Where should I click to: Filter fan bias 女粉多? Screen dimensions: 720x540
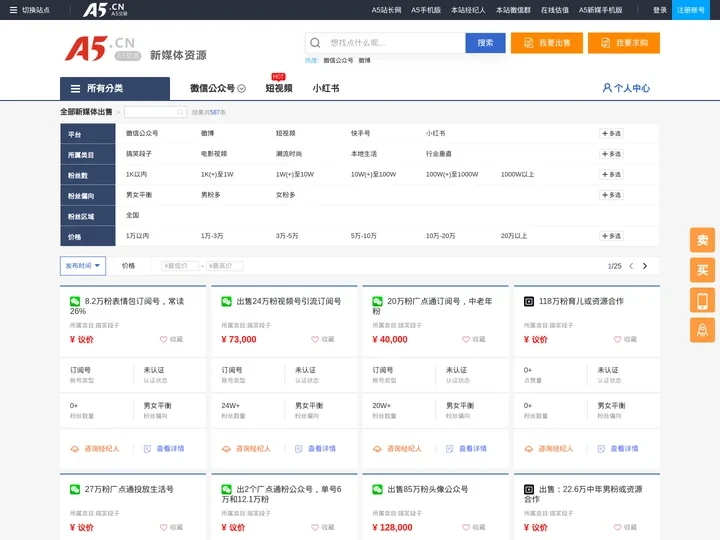(x=285, y=195)
